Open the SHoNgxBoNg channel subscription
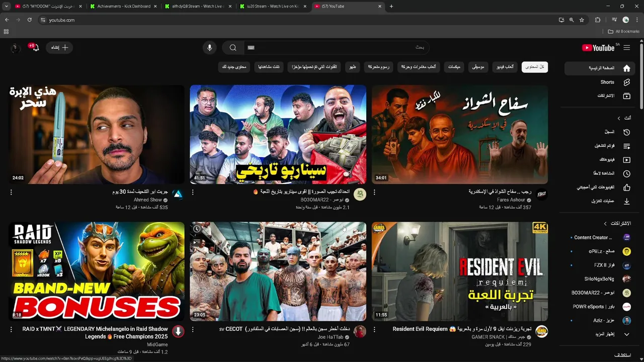The height and width of the screenshot is (362, 644). click(x=599, y=279)
